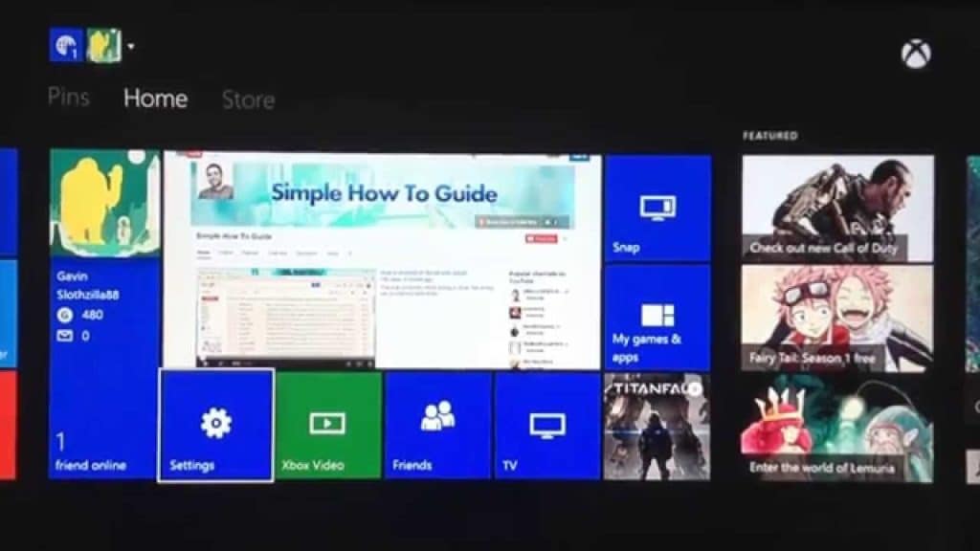Switch to the Store tab
The width and height of the screenshot is (980, 551).
[x=248, y=99]
